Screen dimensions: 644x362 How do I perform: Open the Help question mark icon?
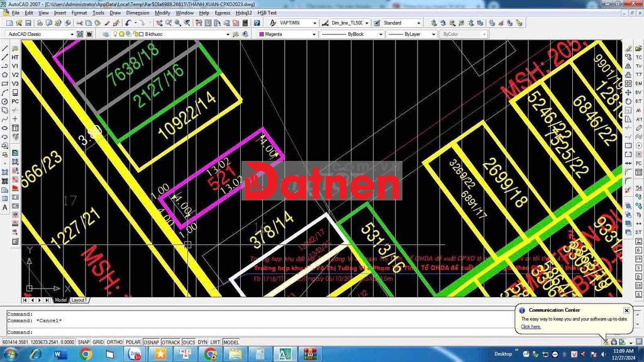point(257,23)
